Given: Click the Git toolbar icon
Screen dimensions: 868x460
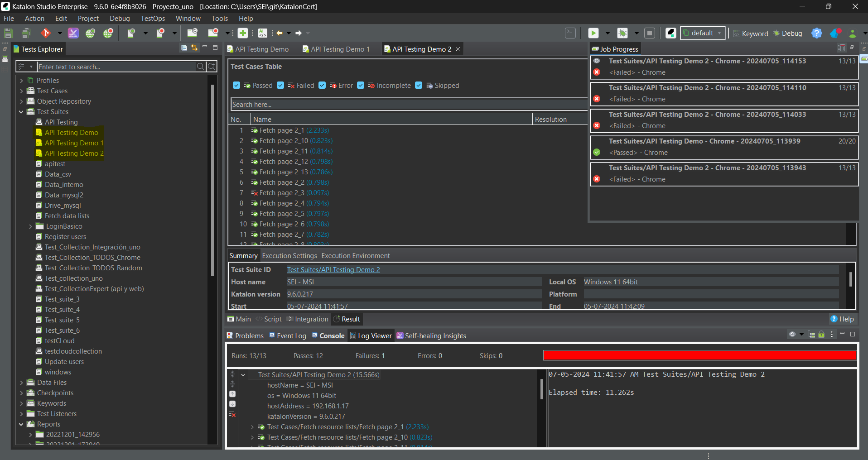Looking at the screenshot, I should [45, 33].
